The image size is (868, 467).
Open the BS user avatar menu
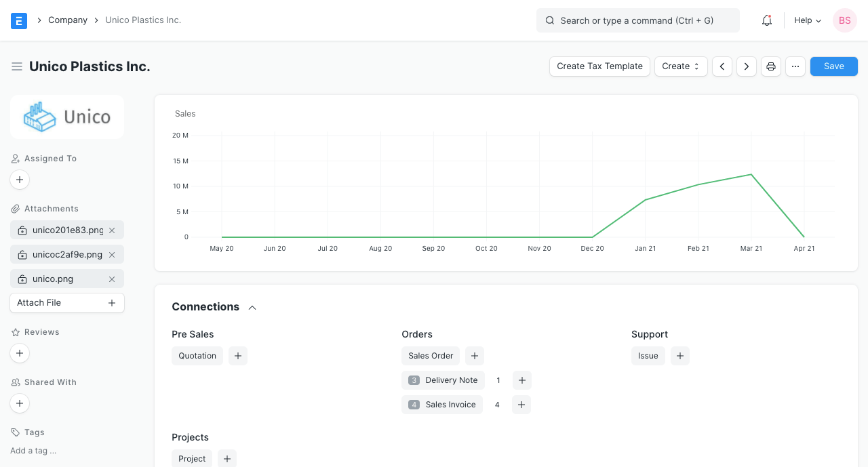click(845, 20)
